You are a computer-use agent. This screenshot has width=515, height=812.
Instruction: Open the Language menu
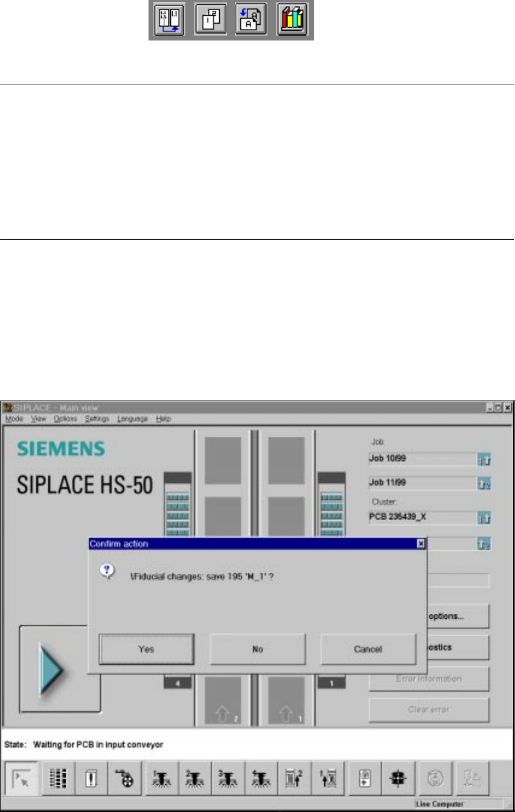pyautogui.click(x=132, y=419)
